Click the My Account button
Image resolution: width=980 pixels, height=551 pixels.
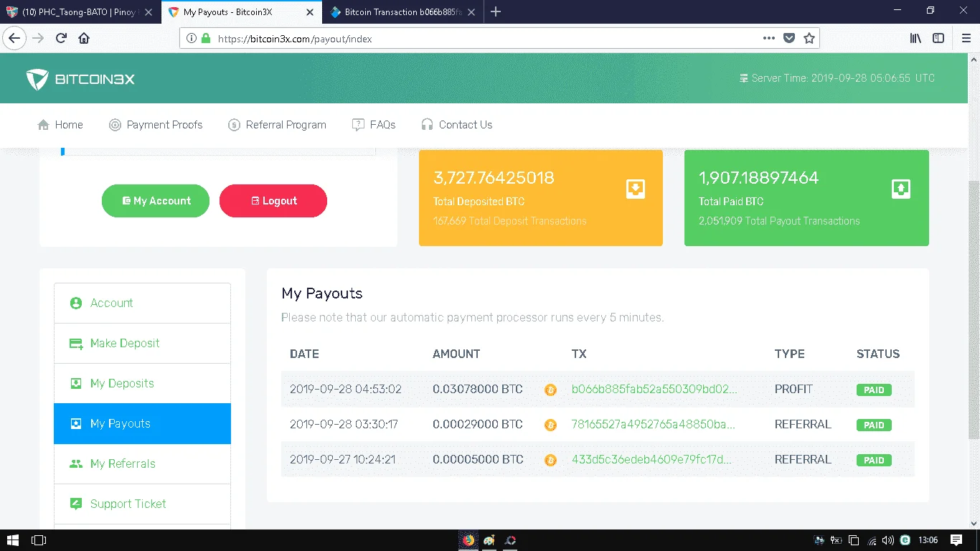[156, 201]
